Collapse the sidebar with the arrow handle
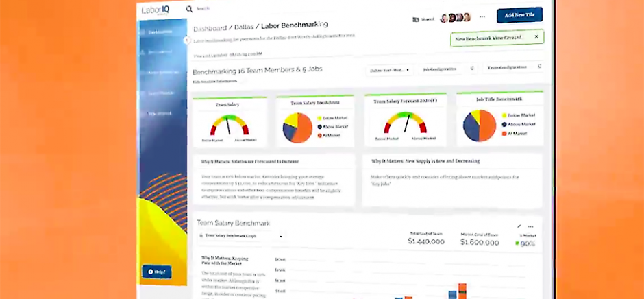Image resolution: width=644 pixels, height=299 pixels. tap(187, 40)
